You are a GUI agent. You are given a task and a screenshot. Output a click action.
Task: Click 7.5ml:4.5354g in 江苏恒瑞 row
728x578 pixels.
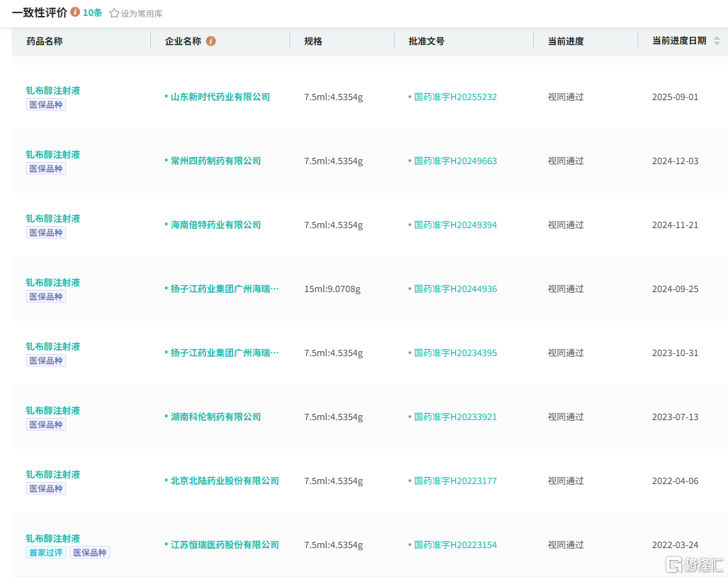tap(333, 545)
